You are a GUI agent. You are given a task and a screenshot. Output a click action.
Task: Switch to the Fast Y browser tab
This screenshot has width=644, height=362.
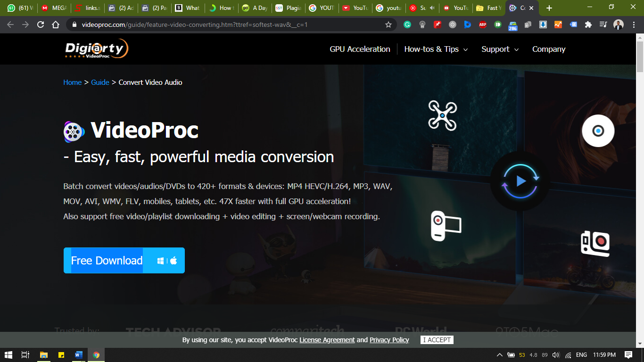click(488, 8)
